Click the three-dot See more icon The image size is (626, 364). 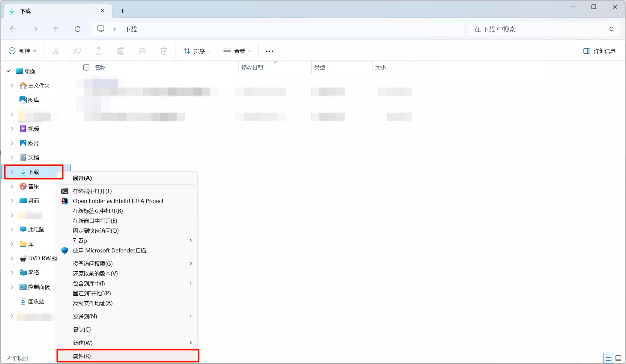coord(269,51)
